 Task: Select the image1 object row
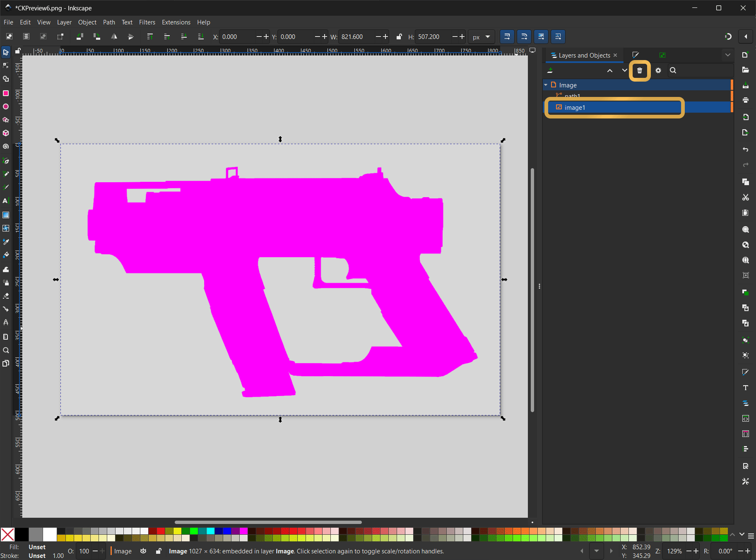(x=637, y=107)
